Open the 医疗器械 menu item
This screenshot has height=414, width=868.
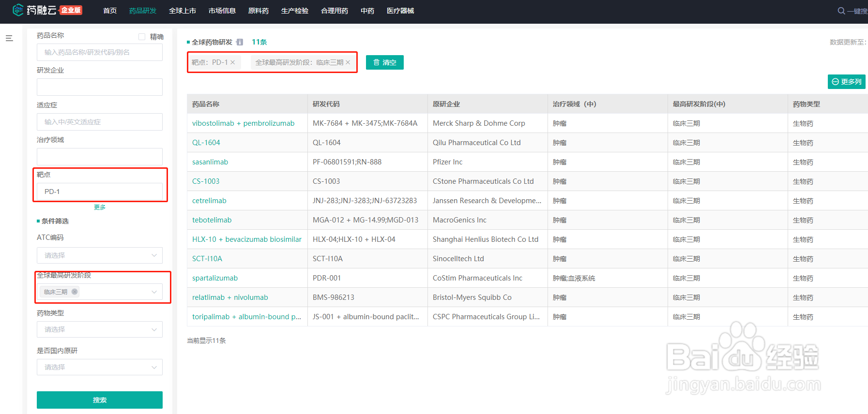(x=400, y=11)
